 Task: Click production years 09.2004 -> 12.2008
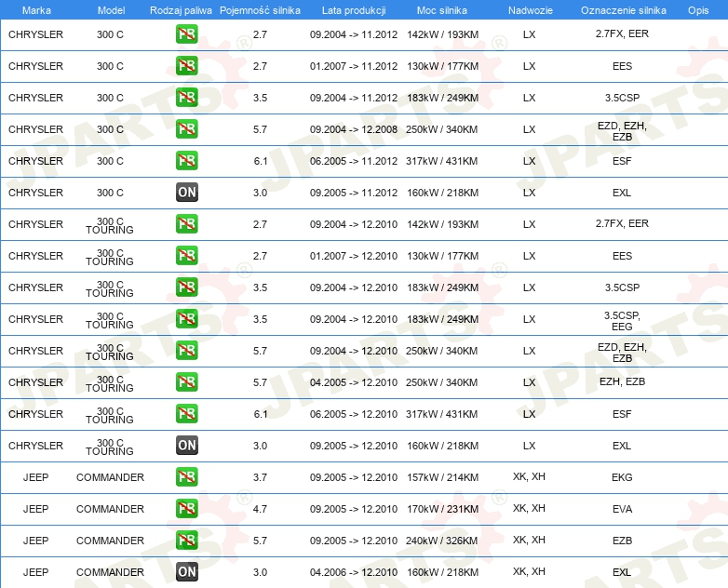[354, 129]
